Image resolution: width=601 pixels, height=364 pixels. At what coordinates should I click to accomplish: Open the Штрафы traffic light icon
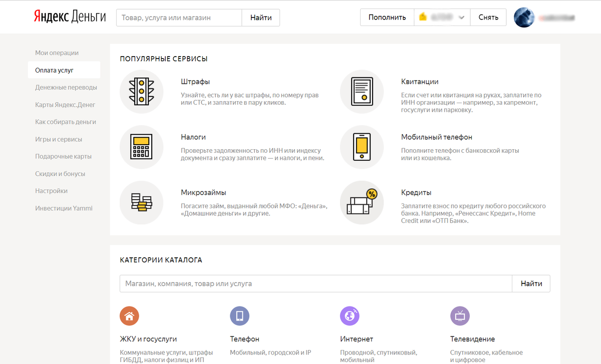[142, 92]
